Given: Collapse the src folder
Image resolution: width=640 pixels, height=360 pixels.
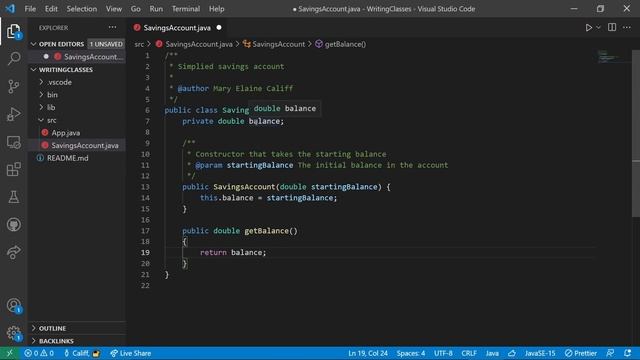Looking at the screenshot, I should click(x=51, y=120).
